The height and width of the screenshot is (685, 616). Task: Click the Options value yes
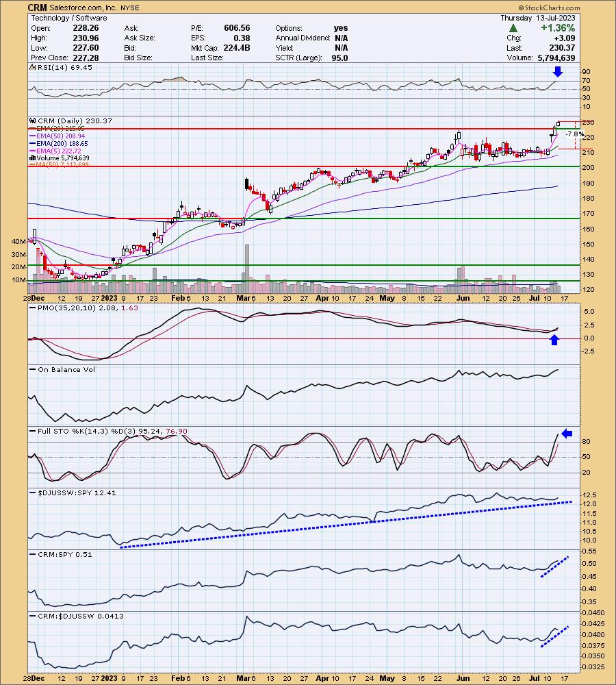341,28
